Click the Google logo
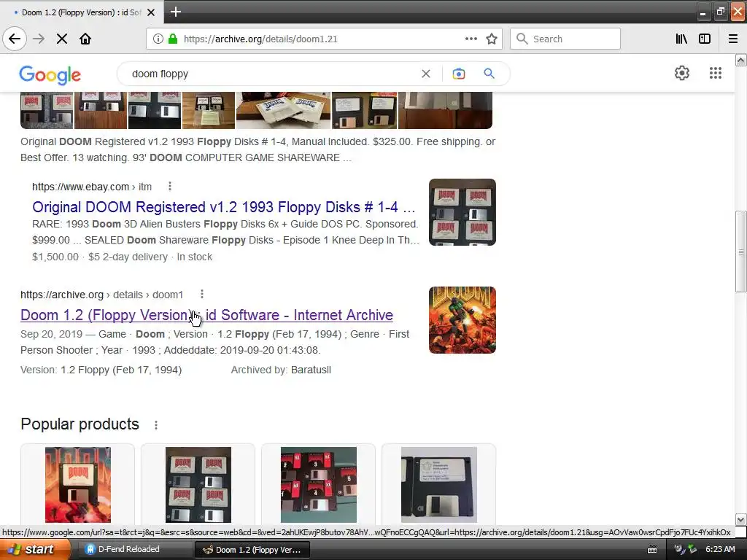 point(50,75)
